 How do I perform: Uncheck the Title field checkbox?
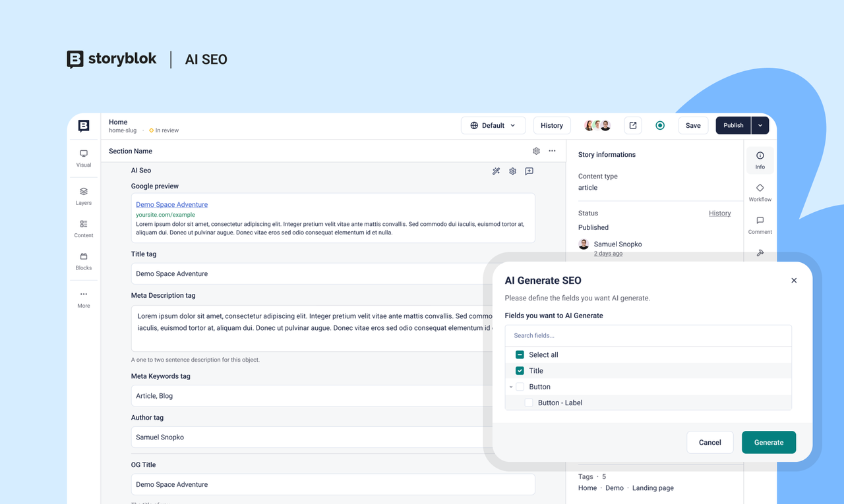tap(520, 370)
